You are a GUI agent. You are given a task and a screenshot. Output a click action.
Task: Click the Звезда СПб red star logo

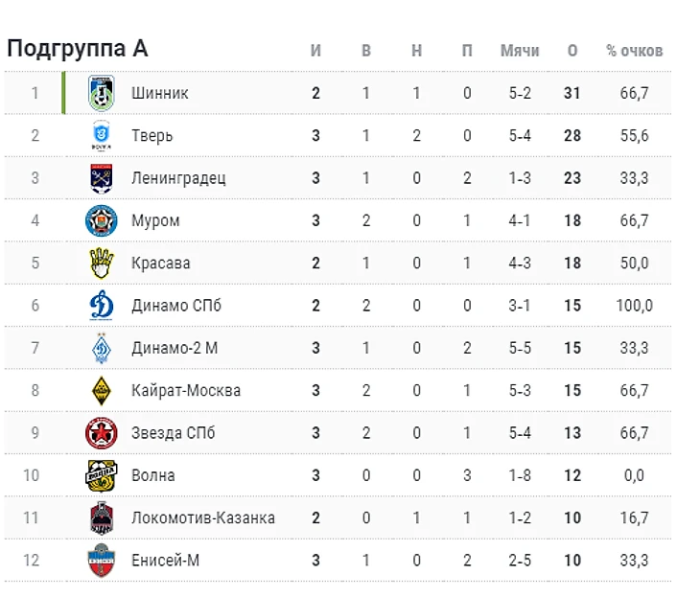pos(101,433)
